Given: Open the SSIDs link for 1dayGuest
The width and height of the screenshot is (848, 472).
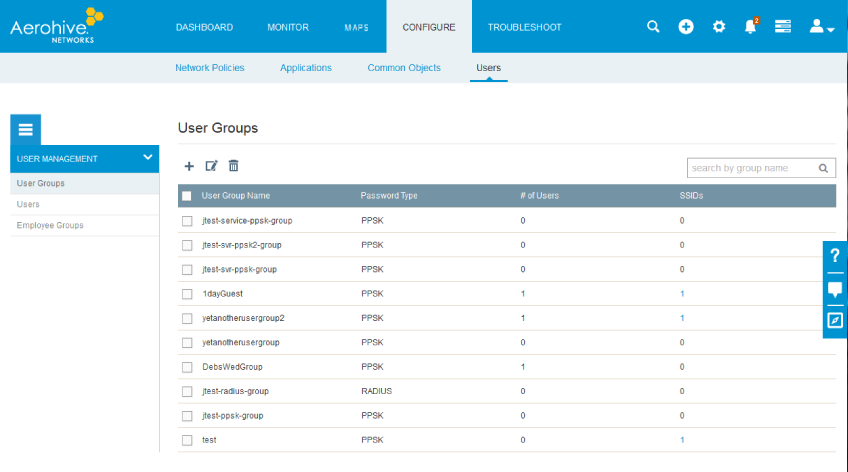Looking at the screenshot, I should point(682,294).
